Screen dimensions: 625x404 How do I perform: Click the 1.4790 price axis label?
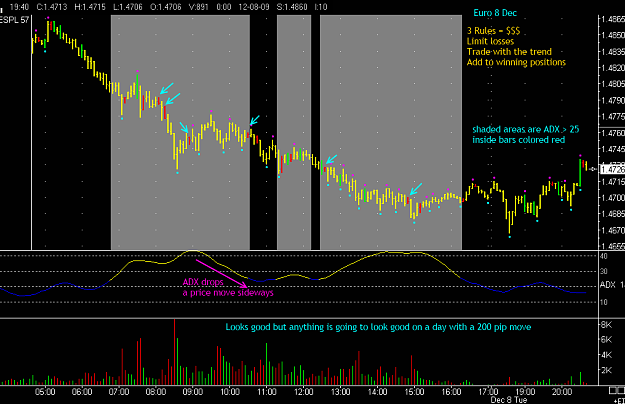(613, 100)
